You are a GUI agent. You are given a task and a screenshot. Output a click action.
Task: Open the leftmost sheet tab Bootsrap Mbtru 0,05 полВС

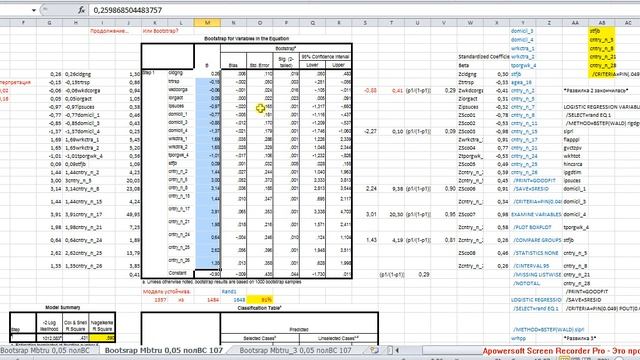[x=45, y=350]
